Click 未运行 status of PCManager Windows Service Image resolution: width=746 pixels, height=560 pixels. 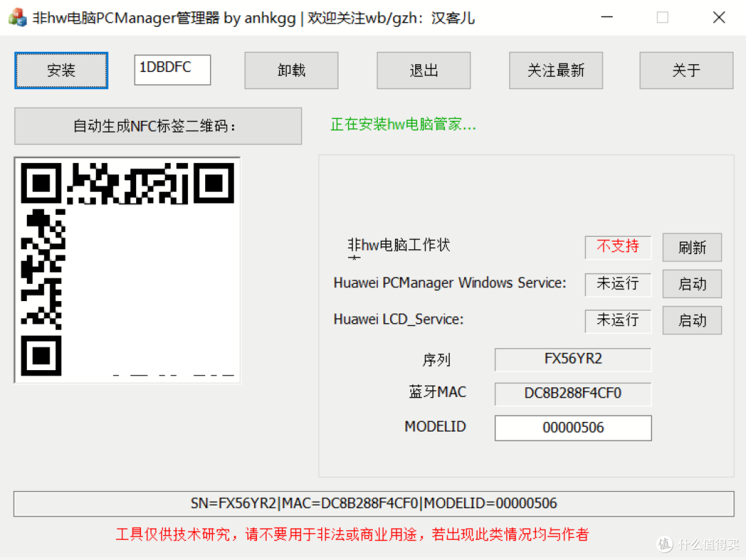(x=618, y=284)
